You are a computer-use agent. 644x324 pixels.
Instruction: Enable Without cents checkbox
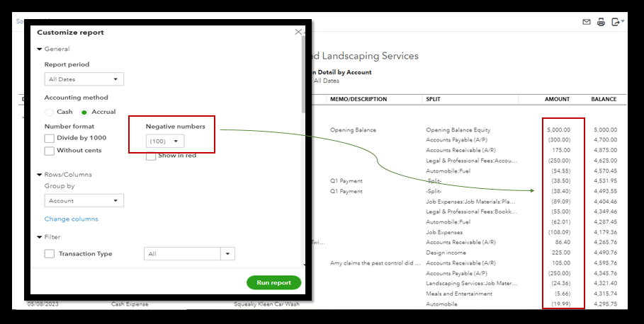[x=50, y=151]
